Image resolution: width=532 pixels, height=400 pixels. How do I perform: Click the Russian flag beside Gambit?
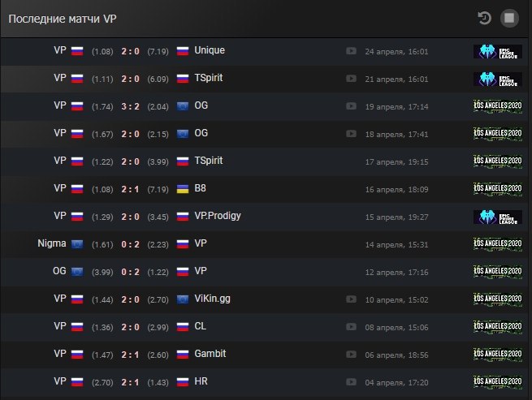point(183,355)
